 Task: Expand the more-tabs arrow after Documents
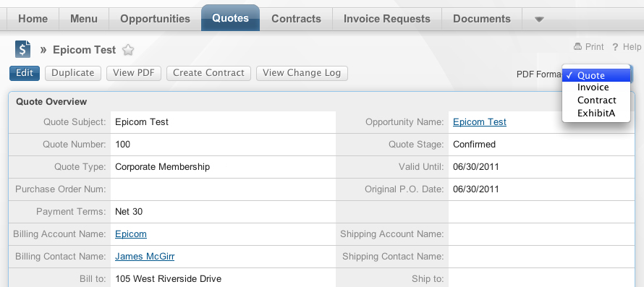pos(539,19)
